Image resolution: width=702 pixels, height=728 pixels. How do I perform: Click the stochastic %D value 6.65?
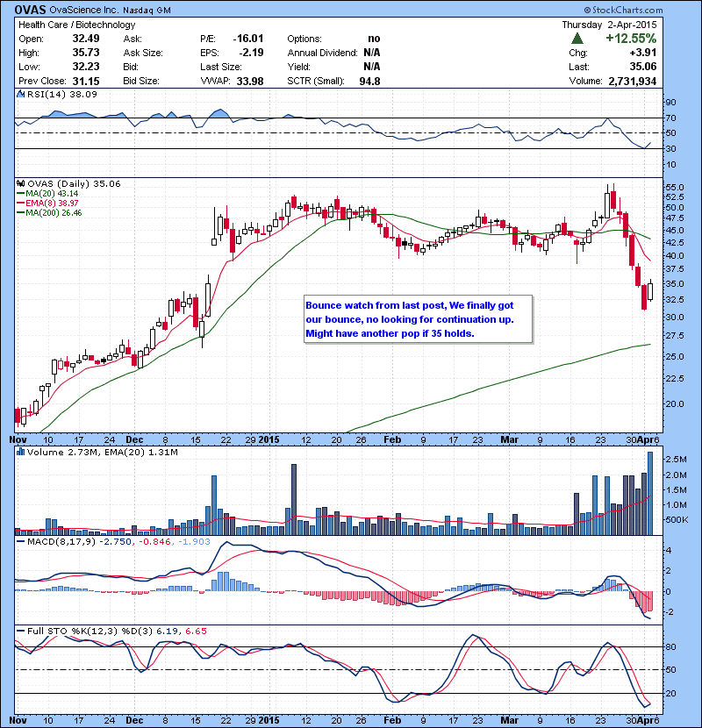tap(196, 631)
